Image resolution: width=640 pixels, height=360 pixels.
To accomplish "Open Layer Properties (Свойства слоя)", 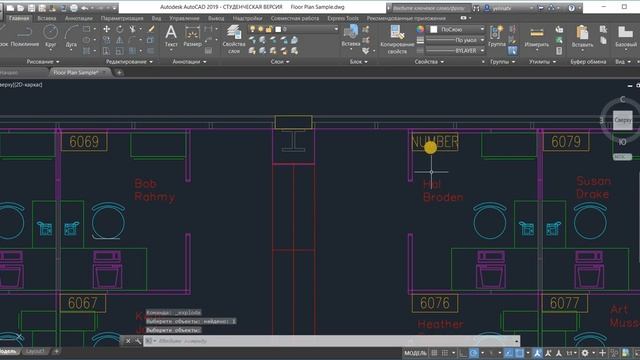I will [234, 39].
